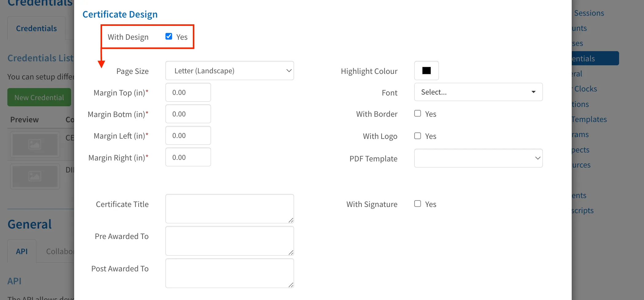Open the PDF Template dropdown

coord(478,158)
